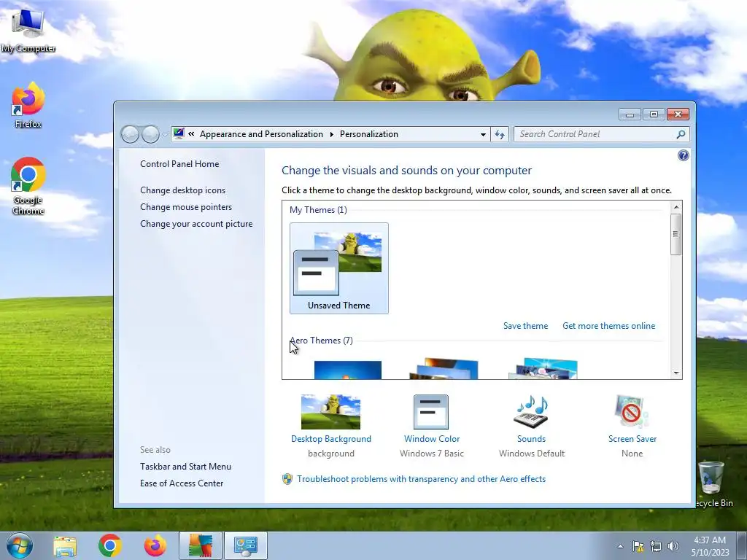This screenshot has width=747, height=560.
Task: Launch Firefox from the taskbar
Action: point(155,545)
